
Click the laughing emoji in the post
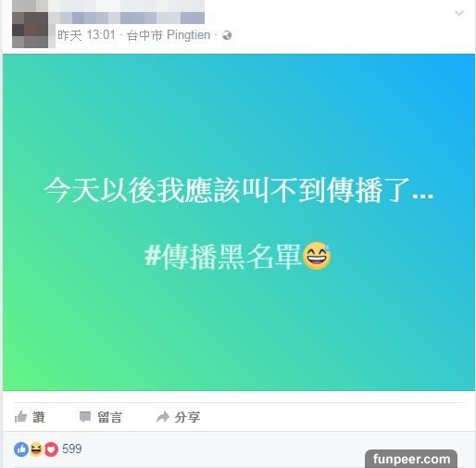[317, 256]
